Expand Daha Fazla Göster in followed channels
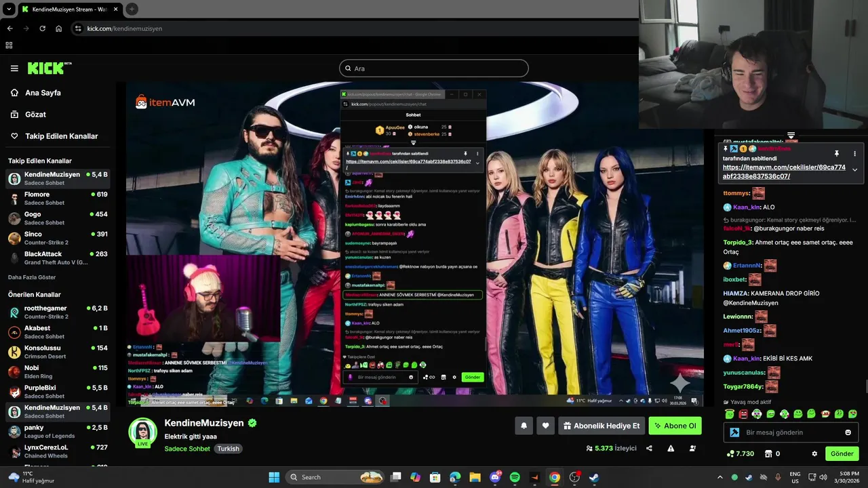The height and width of the screenshot is (488, 868). point(32,277)
